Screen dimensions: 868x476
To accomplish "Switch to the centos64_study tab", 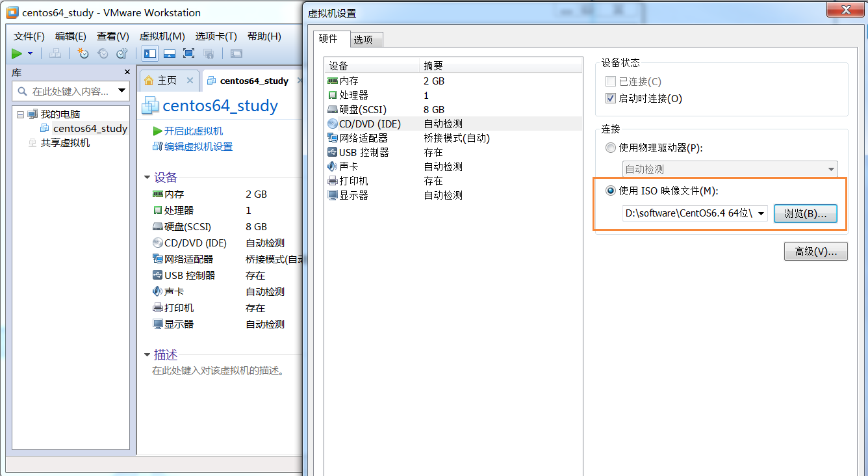I will 254,81.
